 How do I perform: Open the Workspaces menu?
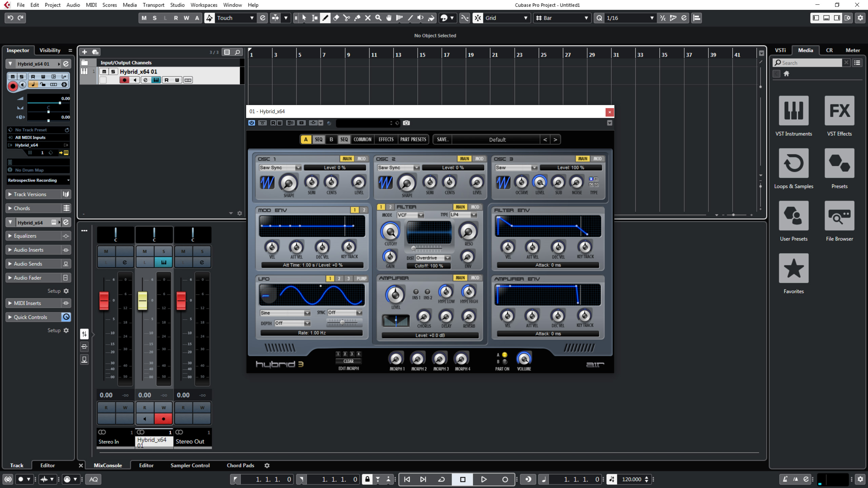[x=204, y=5]
